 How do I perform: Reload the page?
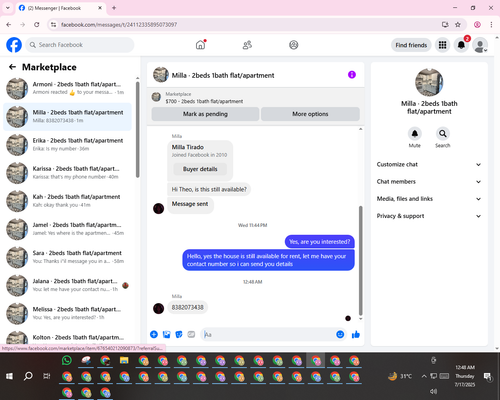tap(37, 25)
